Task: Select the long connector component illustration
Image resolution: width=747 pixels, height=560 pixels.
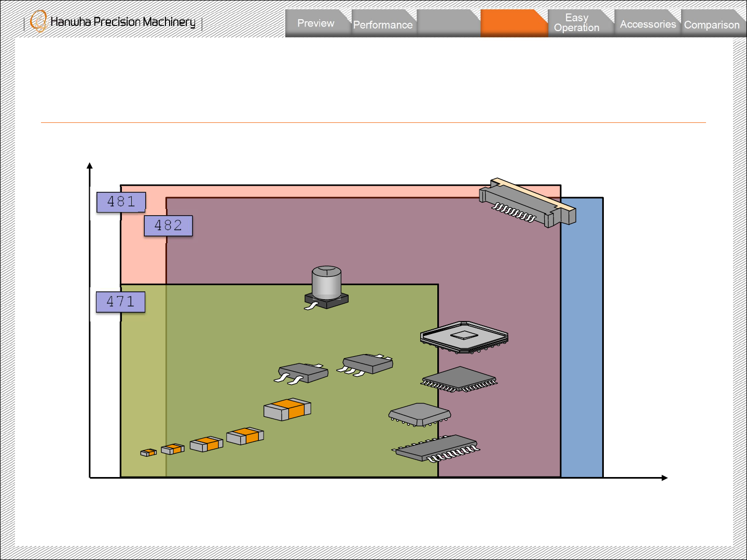Action: point(528,202)
